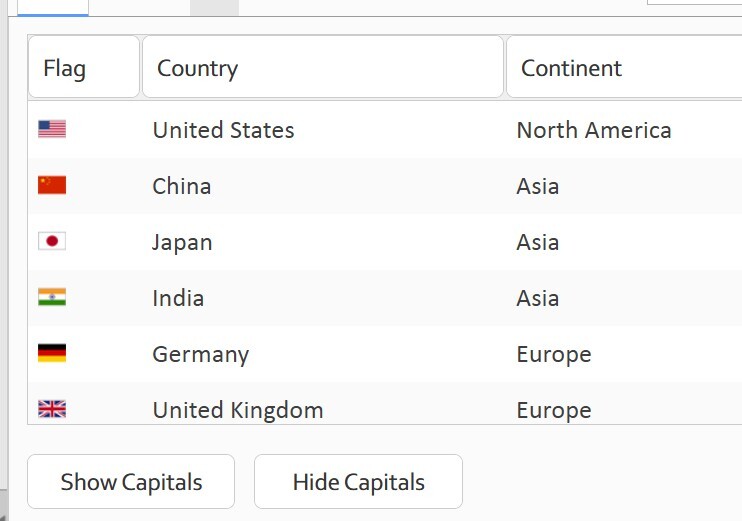This screenshot has width=742, height=521.
Task: Click the United Kingdom flag icon
Action: [52, 409]
